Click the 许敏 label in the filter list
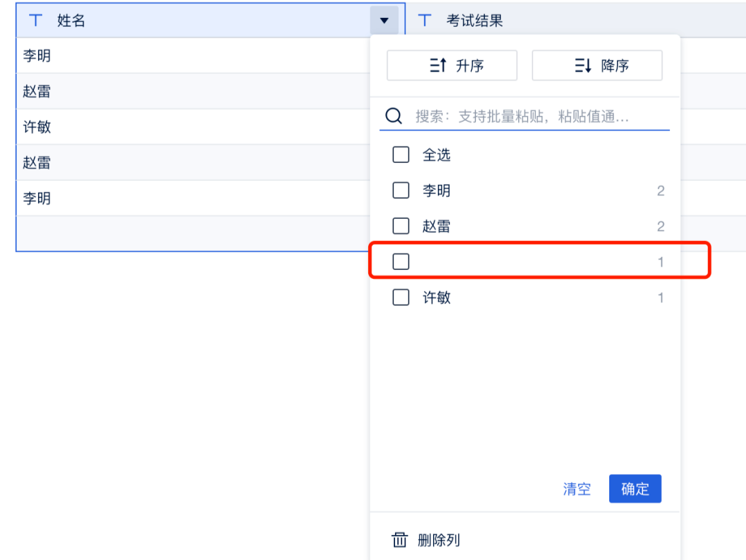Screen dimensions: 746x560 pyautogui.click(x=437, y=298)
